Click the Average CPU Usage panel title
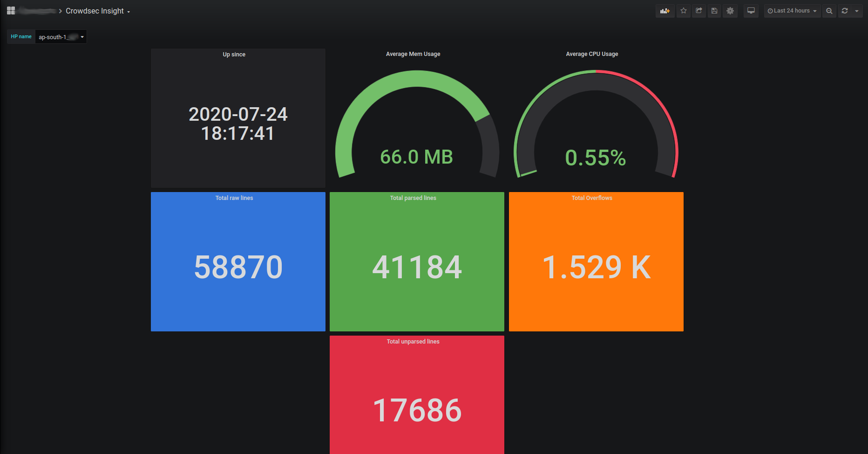Viewport: 868px width, 454px height. 591,54
